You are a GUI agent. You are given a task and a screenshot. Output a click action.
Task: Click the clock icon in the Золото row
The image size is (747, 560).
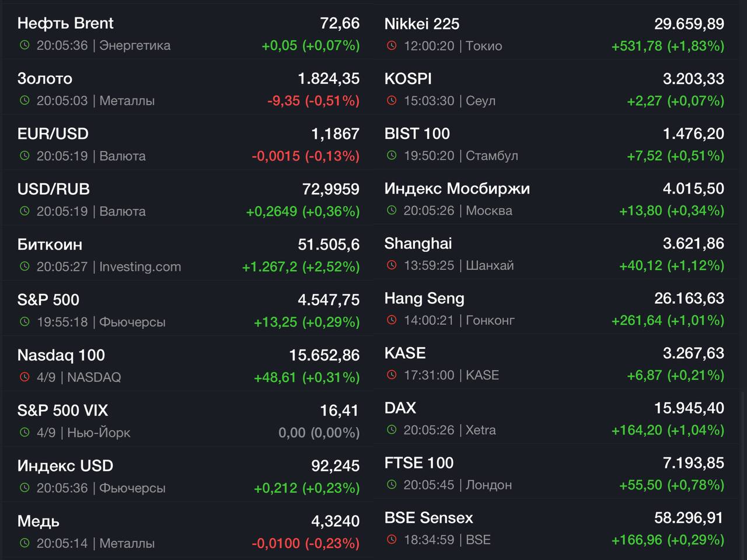25,101
